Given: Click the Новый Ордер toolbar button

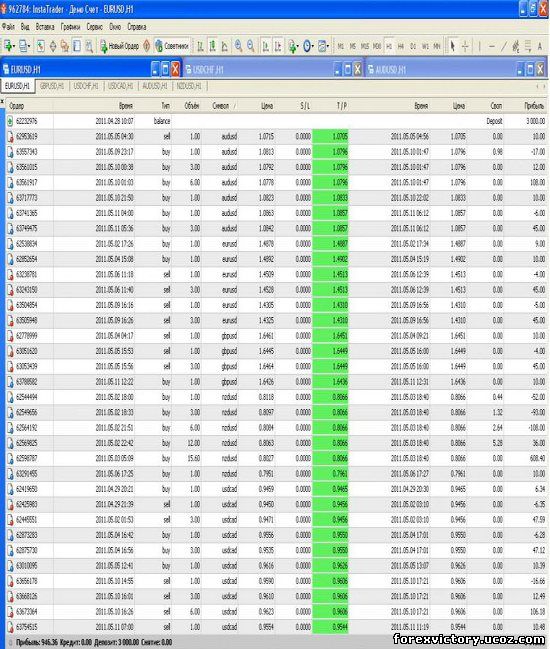Looking at the screenshot, I should pos(120,46).
